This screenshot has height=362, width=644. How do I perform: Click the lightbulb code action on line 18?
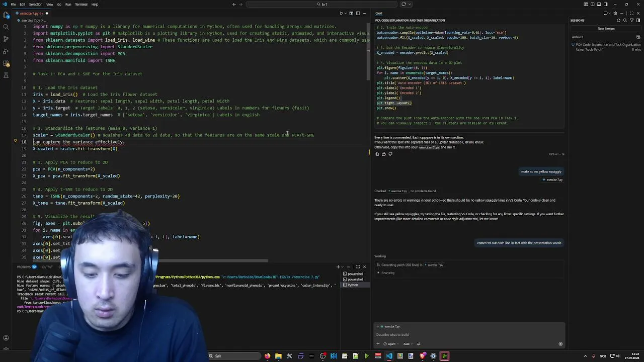[x=16, y=142]
